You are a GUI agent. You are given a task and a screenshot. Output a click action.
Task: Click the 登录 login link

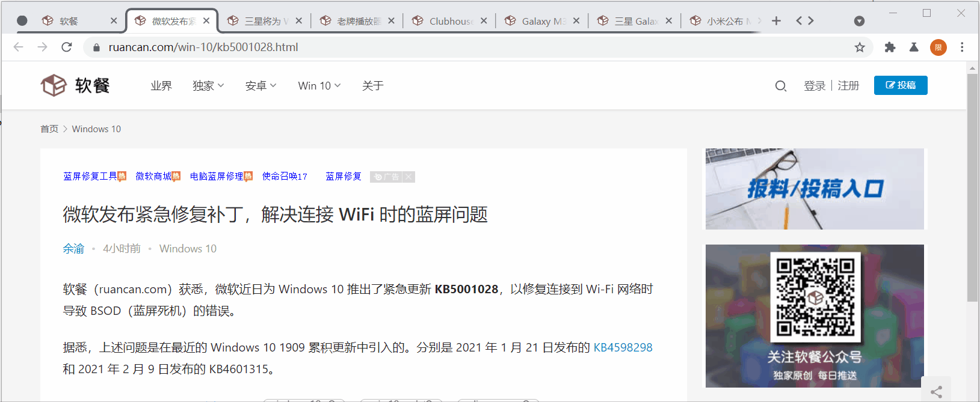[x=815, y=86]
